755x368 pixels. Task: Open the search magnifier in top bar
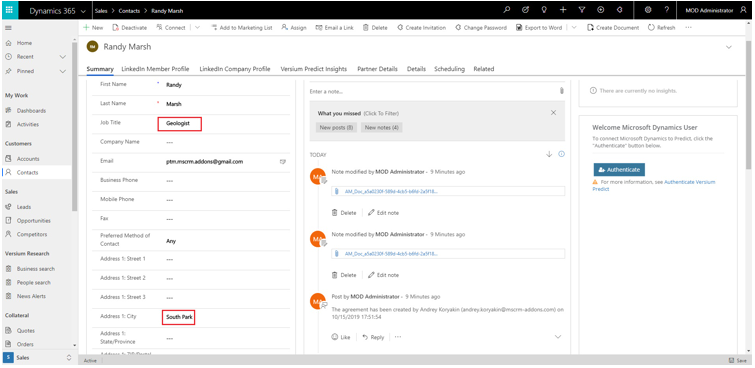(x=506, y=10)
